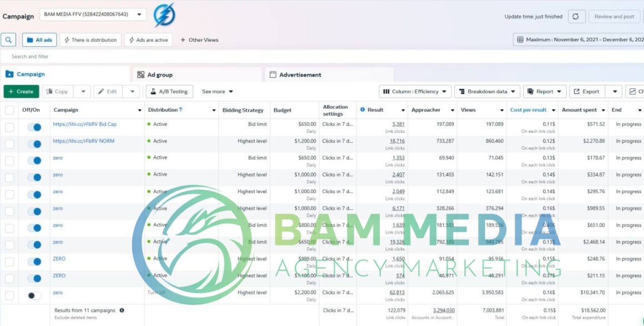Click the Edit button
Screen dimensions: 644x326
(x=108, y=92)
